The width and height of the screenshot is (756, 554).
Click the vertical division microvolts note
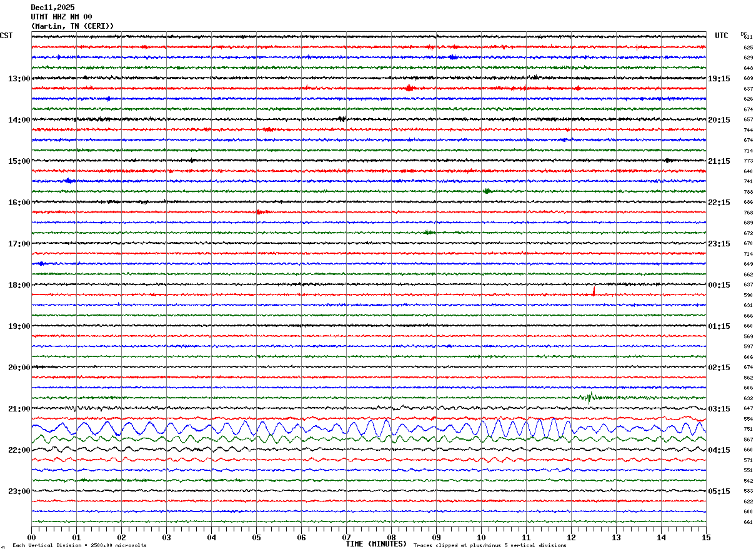[79, 546]
